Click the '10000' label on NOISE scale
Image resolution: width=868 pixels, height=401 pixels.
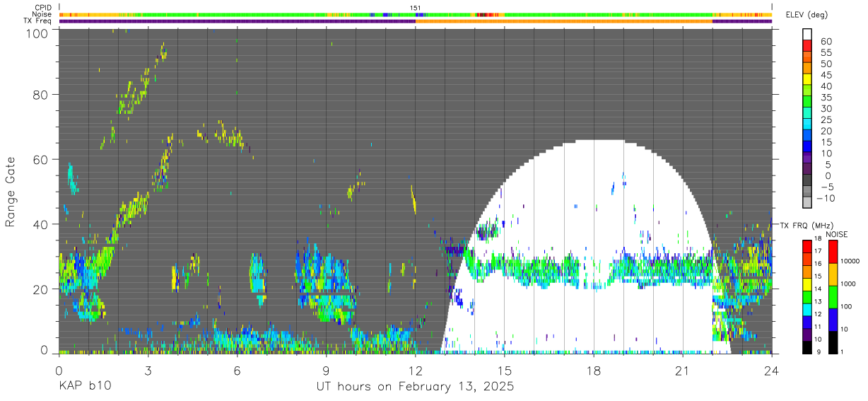pos(849,262)
